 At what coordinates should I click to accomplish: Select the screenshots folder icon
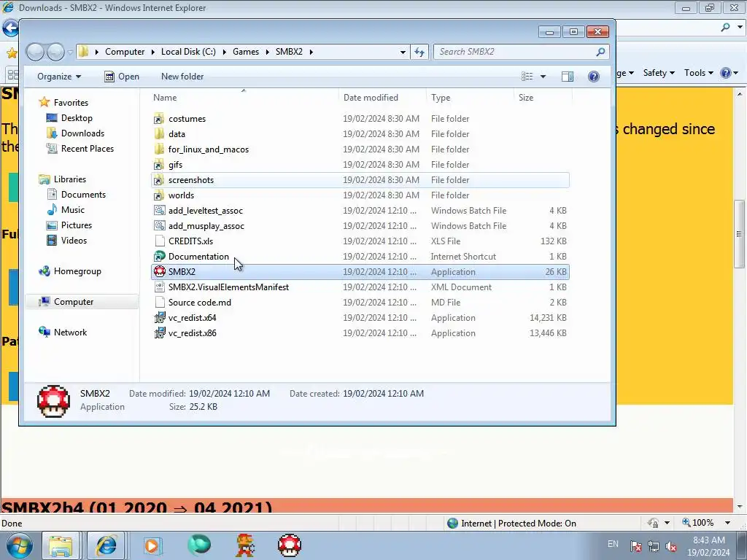(x=159, y=180)
